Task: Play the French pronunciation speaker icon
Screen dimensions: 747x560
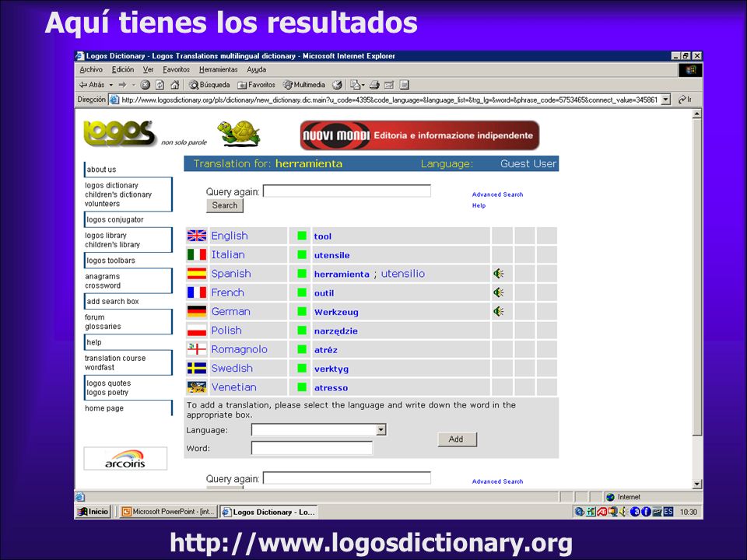Action: [498, 292]
